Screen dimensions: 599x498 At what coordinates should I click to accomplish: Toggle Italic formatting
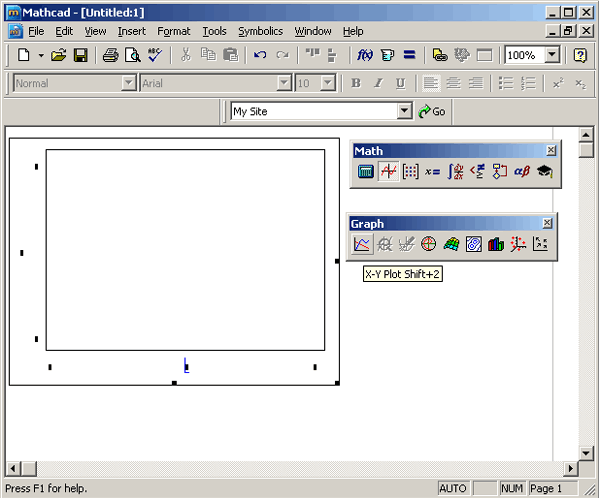378,83
